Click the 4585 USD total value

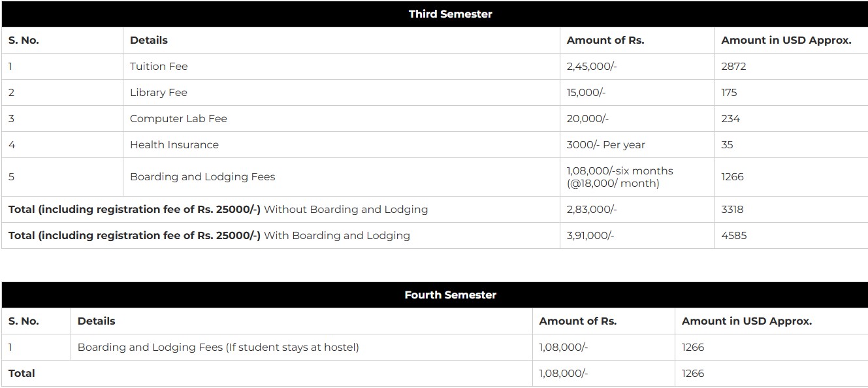pyautogui.click(x=733, y=235)
